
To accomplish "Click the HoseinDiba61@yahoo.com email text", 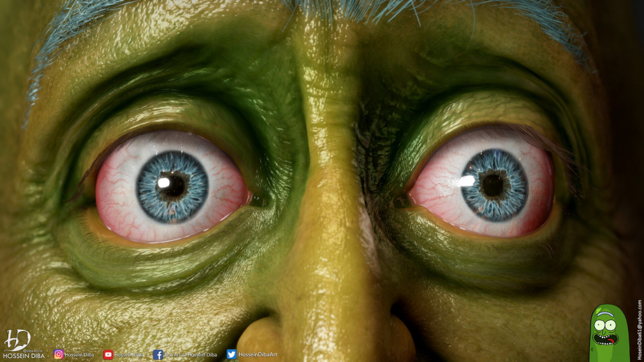I will (x=639, y=329).
